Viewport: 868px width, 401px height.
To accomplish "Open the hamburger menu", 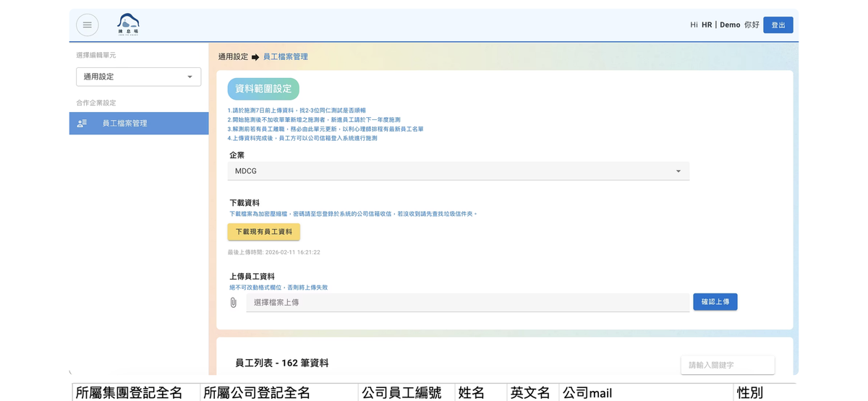I will click(x=88, y=25).
